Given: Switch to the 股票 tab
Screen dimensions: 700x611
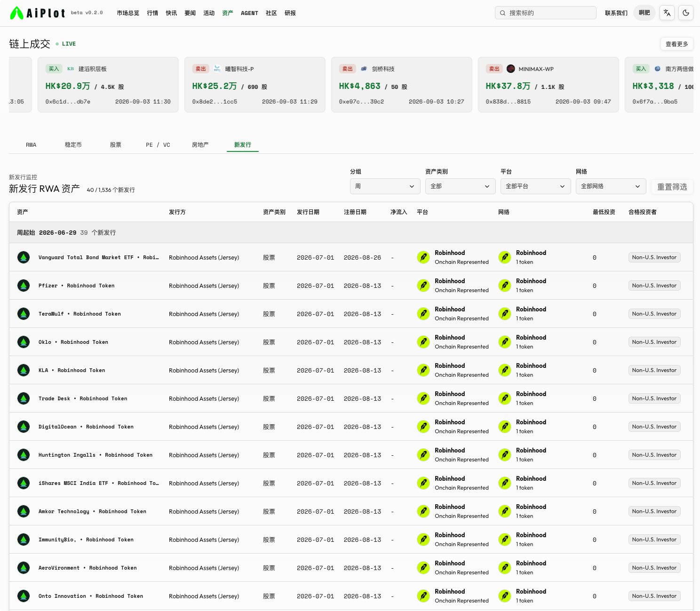Looking at the screenshot, I should tap(116, 145).
